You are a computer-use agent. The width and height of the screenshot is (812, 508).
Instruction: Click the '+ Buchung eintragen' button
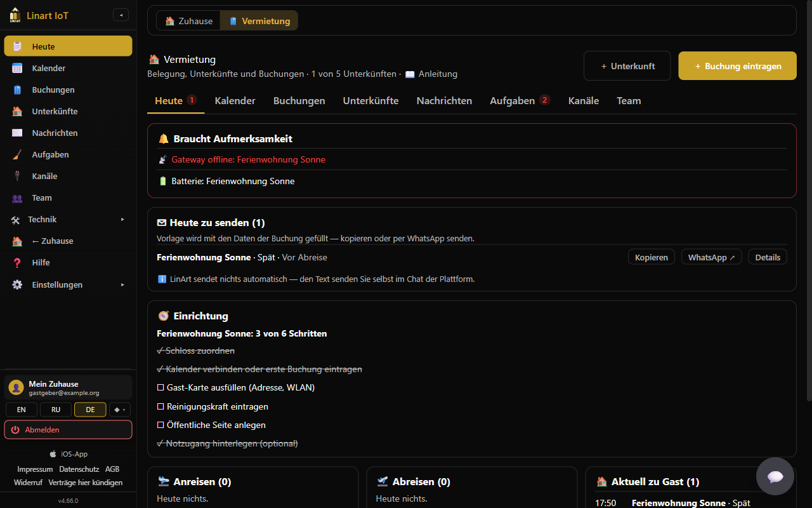click(x=737, y=66)
